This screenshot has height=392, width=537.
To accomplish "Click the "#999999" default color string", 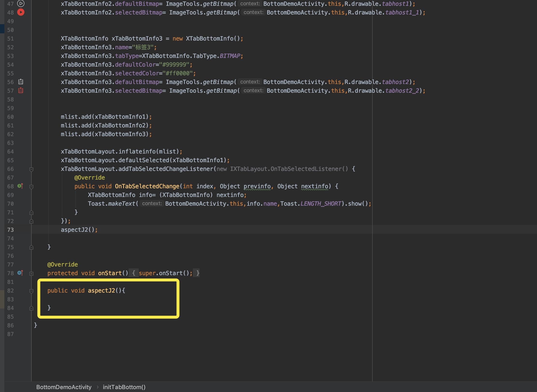I will [x=174, y=64].
